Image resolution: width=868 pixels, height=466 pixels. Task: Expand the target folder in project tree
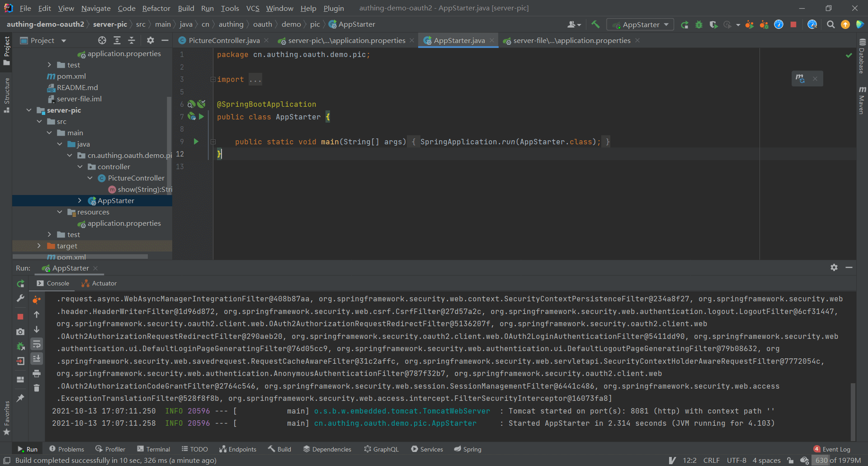[x=39, y=246]
